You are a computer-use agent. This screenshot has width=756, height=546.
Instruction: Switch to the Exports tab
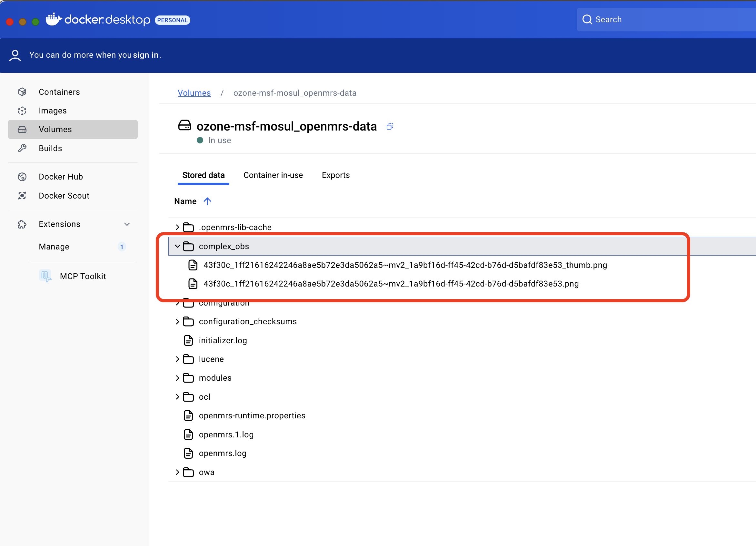(336, 175)
